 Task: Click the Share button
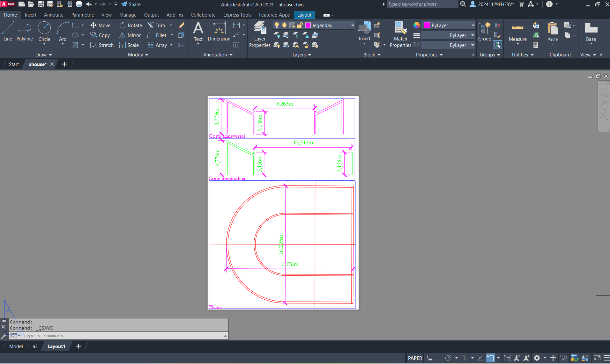pyautogui.click(x=131, y=4)
